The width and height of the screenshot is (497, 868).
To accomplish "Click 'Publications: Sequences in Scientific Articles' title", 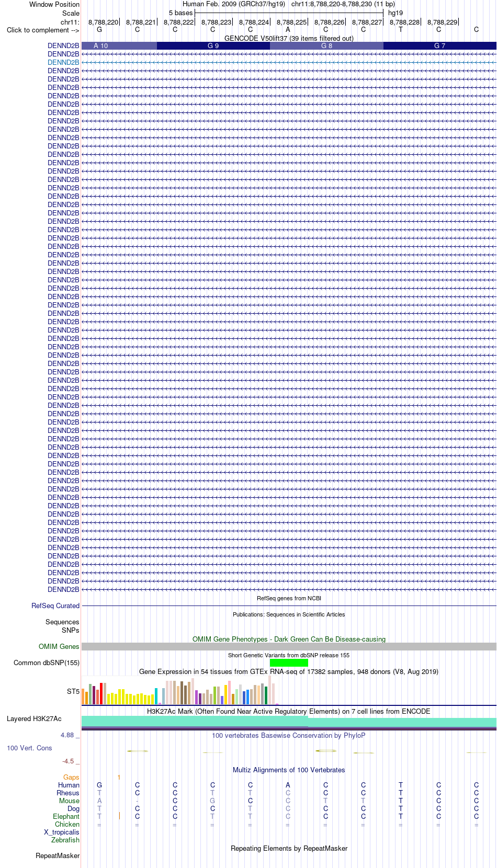I will pos(289,614).
